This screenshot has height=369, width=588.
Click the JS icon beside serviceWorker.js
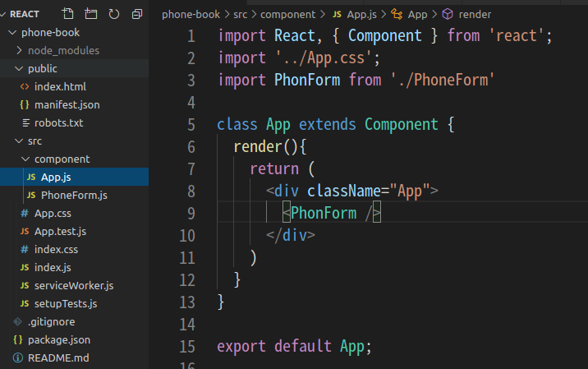click(x=25, y=286)
